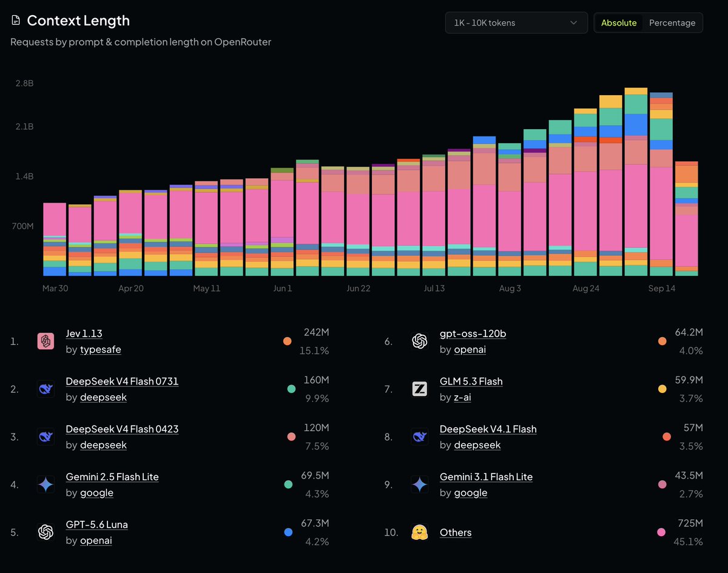Image resolution: width=728 pixels, height=573 pixels.
Task: Click the Gemini 3.1 Flash Lite logo
Action: pos(420,484)
